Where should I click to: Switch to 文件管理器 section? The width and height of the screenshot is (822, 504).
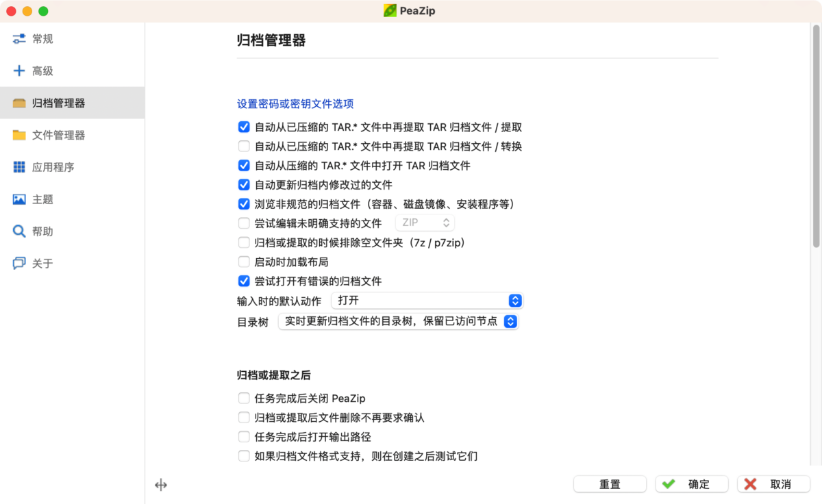coord(72,135)
